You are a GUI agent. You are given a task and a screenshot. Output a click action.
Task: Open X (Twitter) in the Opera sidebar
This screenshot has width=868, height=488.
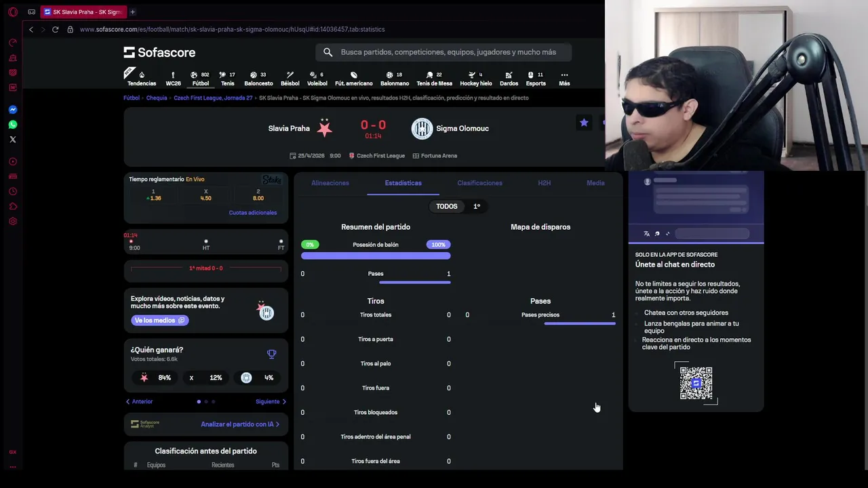tap(12, 139)
